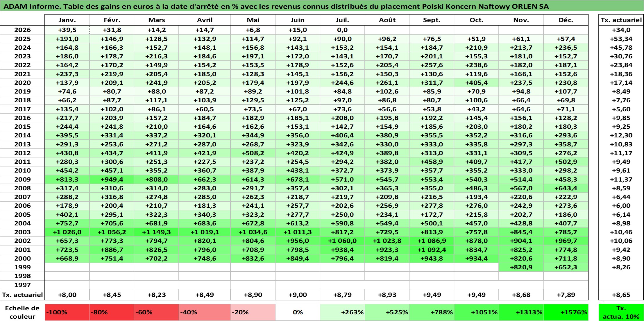Click the 2009 row label
Screen dimensions: 644x321
[22, 179]
